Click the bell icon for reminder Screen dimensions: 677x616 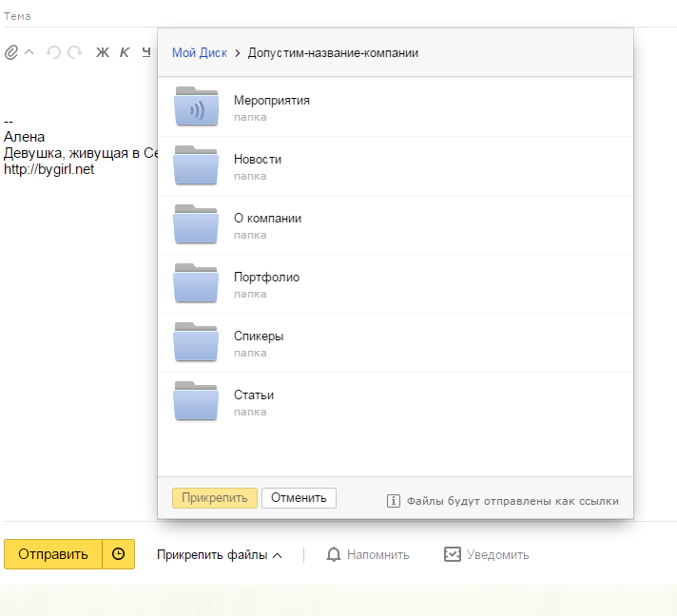coord(334,555)
